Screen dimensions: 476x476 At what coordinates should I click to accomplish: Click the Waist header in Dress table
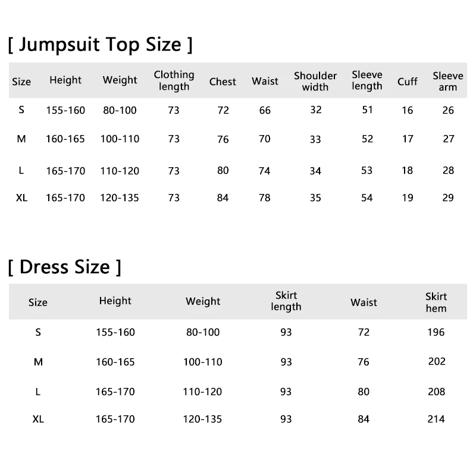(364, 302)
